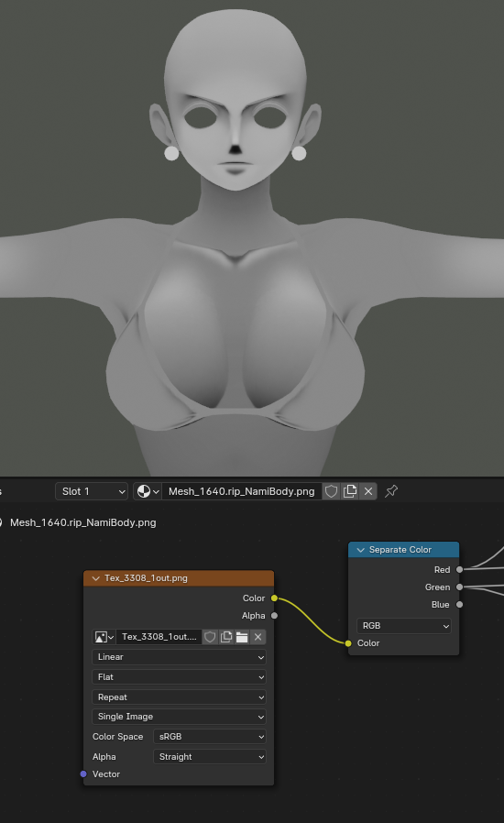Screen dimensions: 504x823
Task: Open the RGB mode dropdown
Action: [404, 626]
